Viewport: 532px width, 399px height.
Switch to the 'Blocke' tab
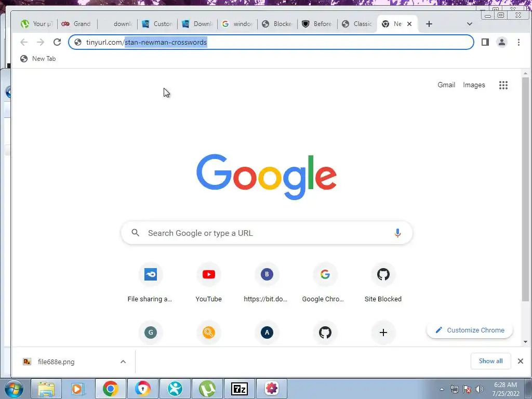pos(277,24)
